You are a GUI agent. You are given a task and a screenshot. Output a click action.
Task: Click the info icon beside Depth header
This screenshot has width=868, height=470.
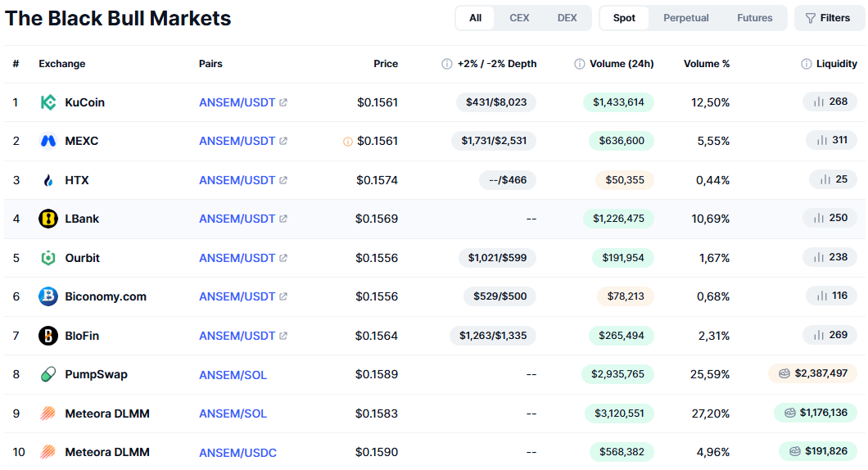click(447, 64)
